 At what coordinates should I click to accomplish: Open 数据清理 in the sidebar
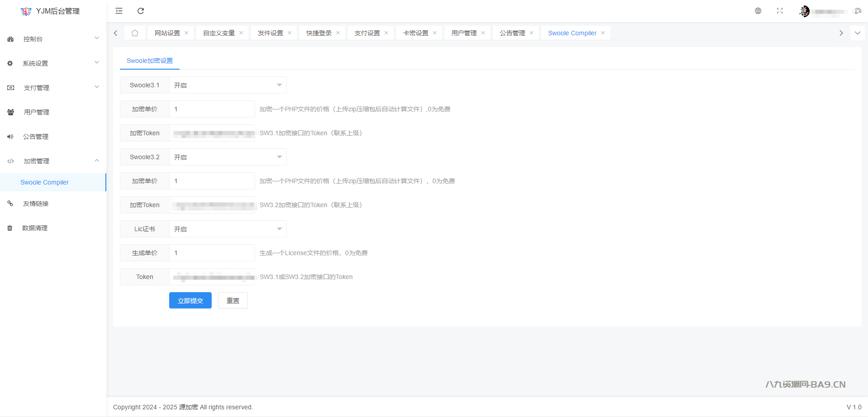pos(35,228)
